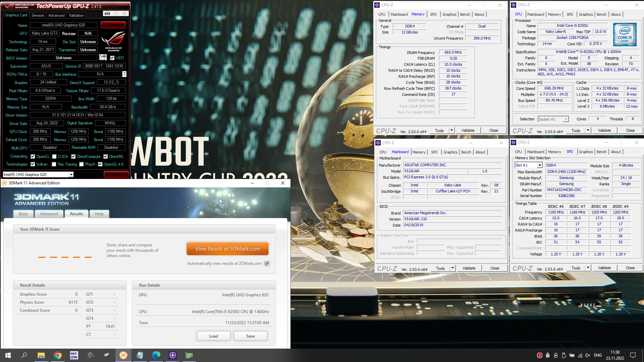This screenshot has height=362, width=644.
Task: Toggle the Vulkan checkbox
Action: [x=33, y=164]
